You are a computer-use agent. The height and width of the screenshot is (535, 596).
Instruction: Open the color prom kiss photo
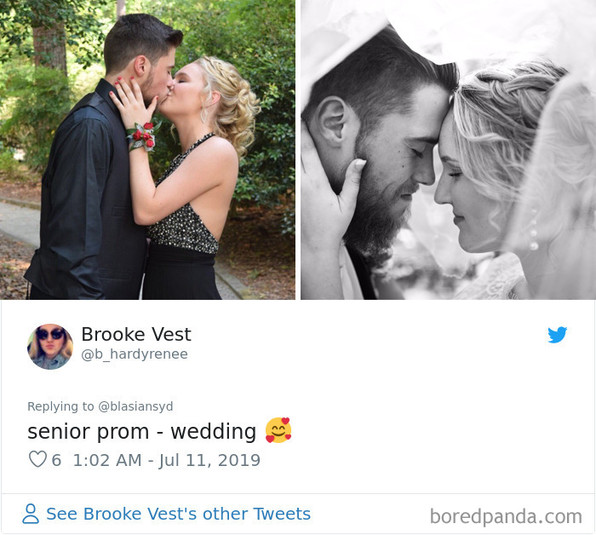coord(147,150)
